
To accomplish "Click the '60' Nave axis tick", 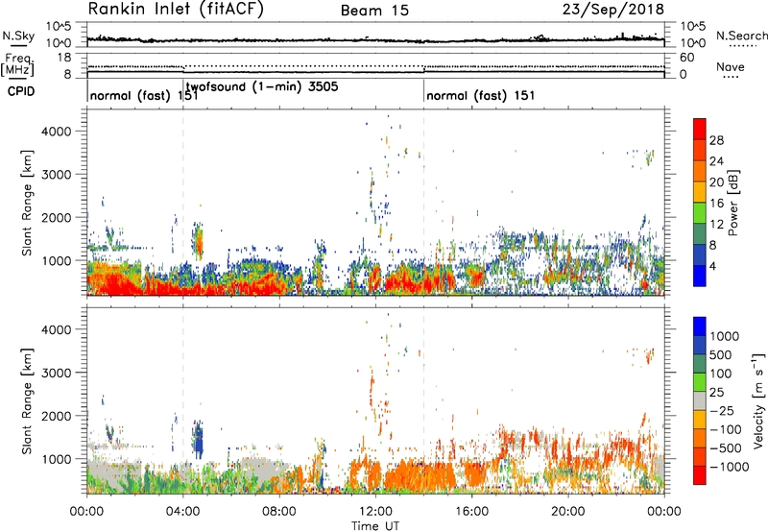I will click(x=686, y=58).
